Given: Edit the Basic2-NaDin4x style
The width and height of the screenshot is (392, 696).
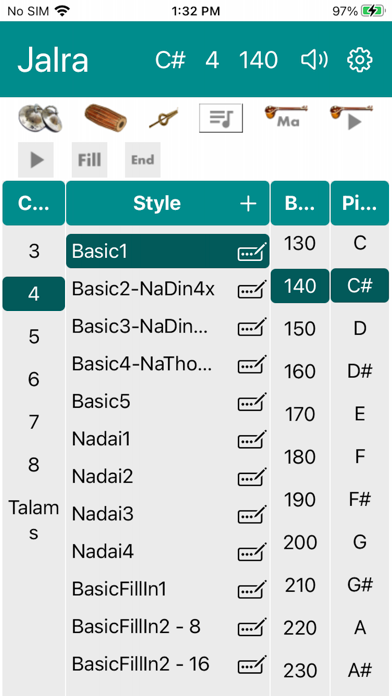Looking at the screenshot, I should pos(253,289).
